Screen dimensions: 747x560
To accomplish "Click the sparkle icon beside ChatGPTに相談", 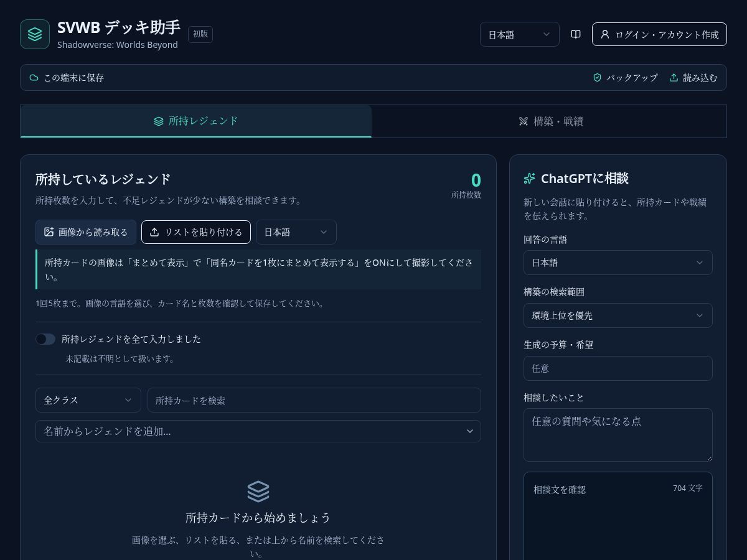I will 530,179.
